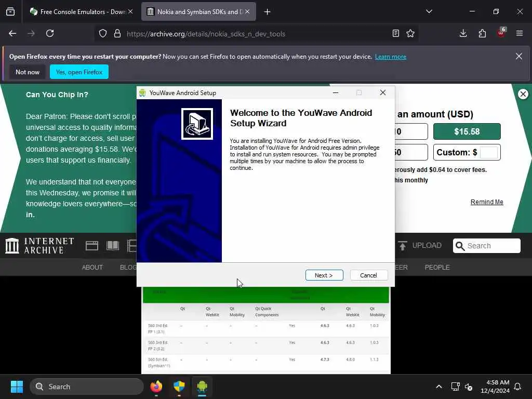Bookmark this page with star icon
Image resolution: width=532 pixels, height=399 pixels.
[410, 34]
